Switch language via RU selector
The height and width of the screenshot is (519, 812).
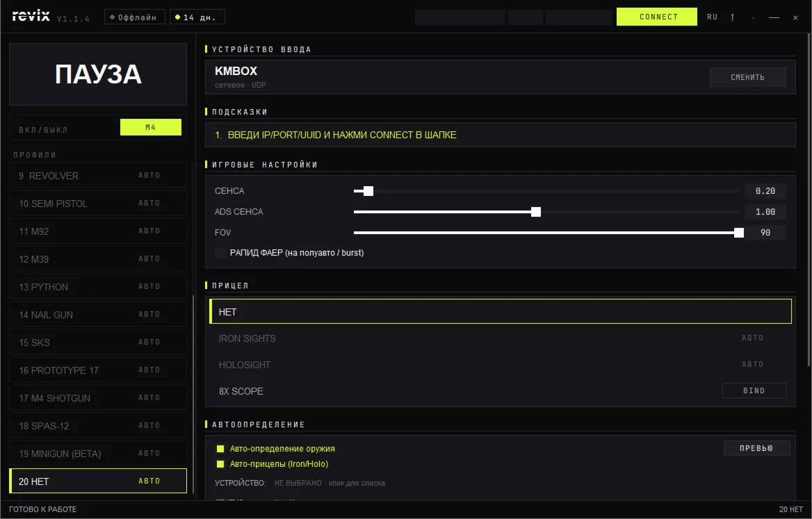tap(712, 17)
